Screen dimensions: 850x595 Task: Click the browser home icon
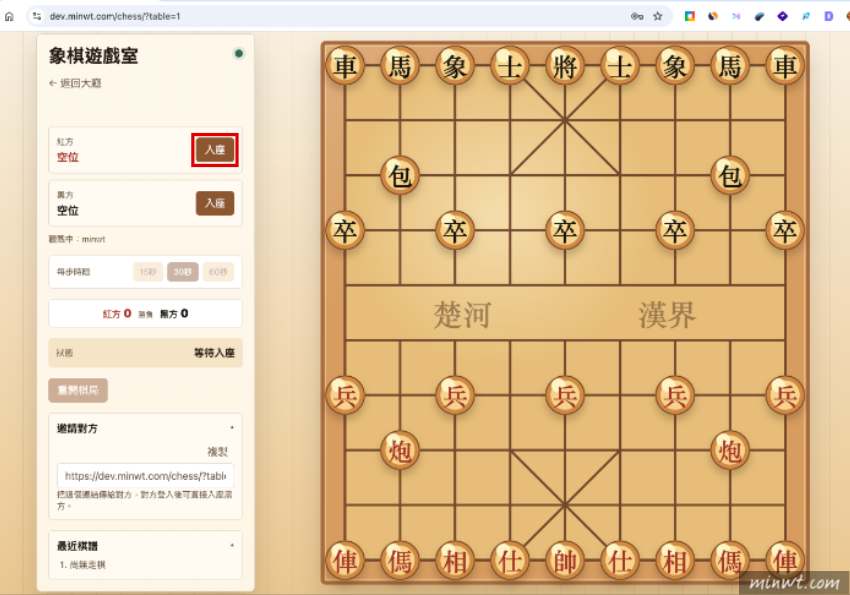(x=9, y=16)
